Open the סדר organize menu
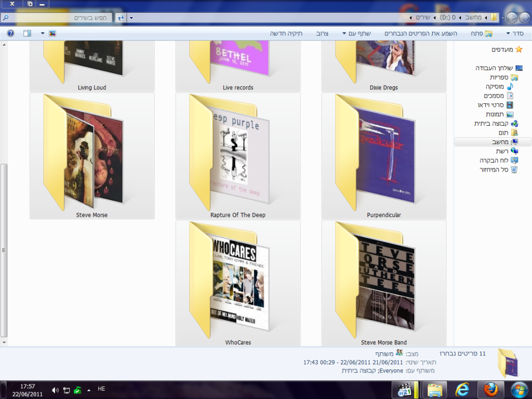Viewport: 532px width, 399px height. [515, 33]
